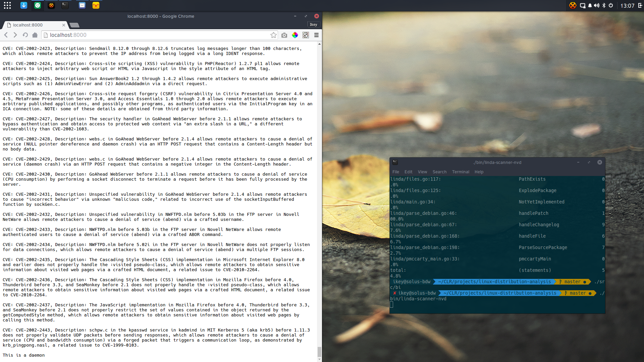Click 'ParseSourcePackage' in terminal output
644x362 pixels.
pyautogui.click(x=543, y=247)
